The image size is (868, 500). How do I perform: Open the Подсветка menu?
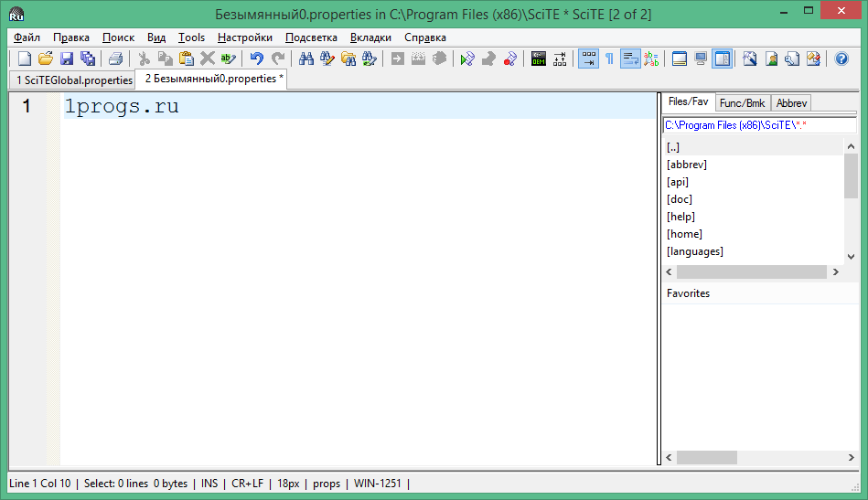pos(311,37)
